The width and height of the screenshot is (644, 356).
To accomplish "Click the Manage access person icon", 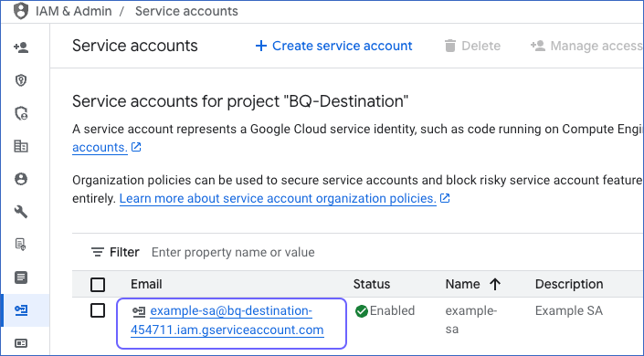I will coord(538,46).
